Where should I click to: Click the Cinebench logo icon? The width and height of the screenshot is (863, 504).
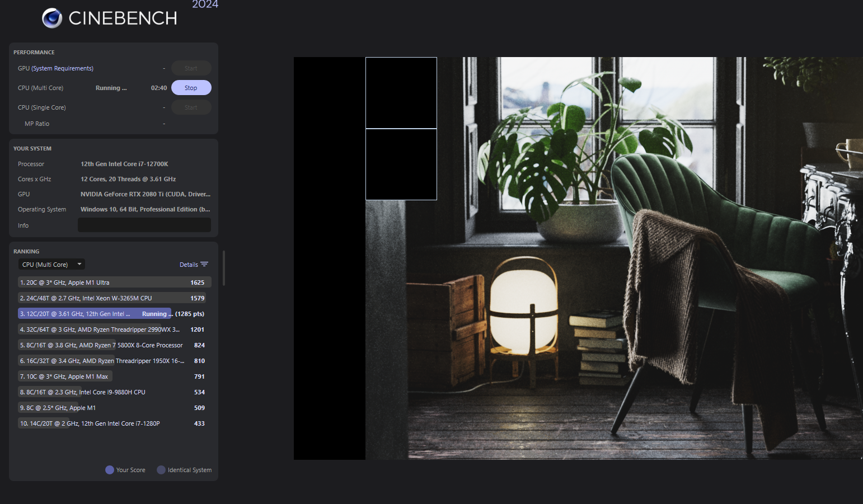click(52, 18)
